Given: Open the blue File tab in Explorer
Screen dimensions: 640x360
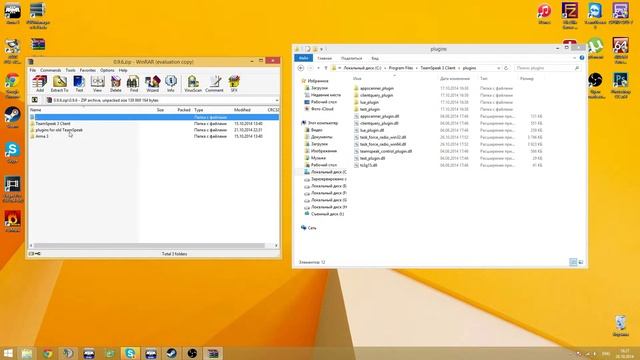Looking at the screenshot, I should [303, 58].
